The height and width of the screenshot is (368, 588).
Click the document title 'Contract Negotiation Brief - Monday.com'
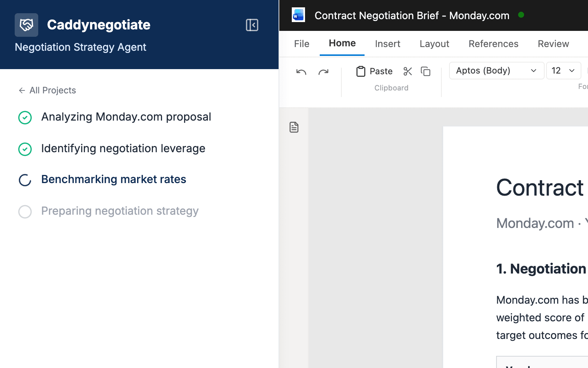coord(412,15)
